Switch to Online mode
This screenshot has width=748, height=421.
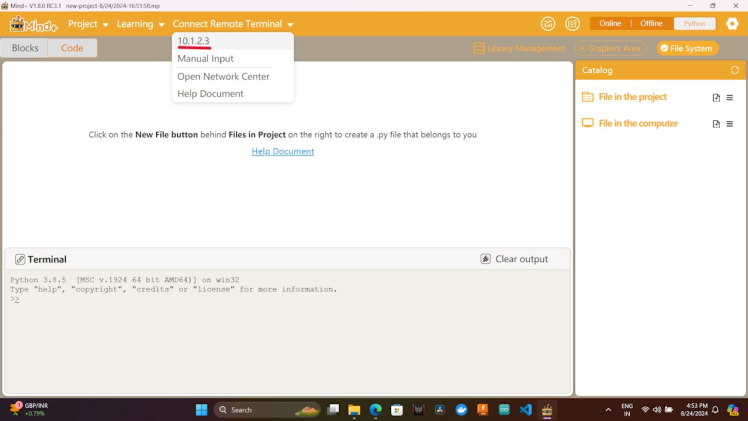coord(610,24)
